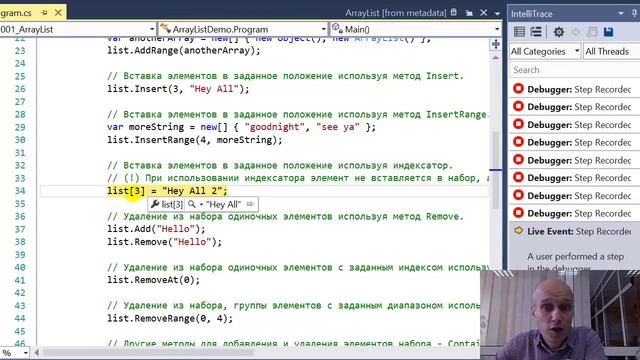This screenshot has height=360, width=640.
Task: Click the horizontal scrollbar thumb
Action: [x=148, y=352]
